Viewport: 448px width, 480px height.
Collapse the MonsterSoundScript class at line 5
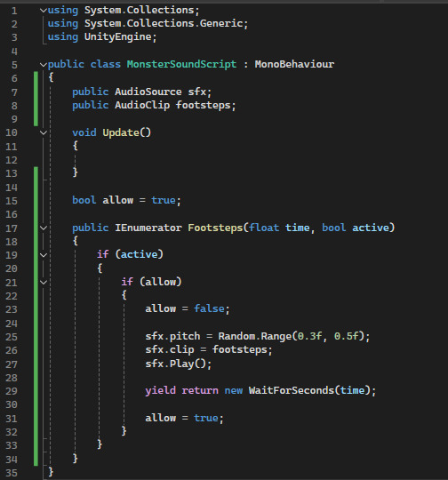click(44, 65)
